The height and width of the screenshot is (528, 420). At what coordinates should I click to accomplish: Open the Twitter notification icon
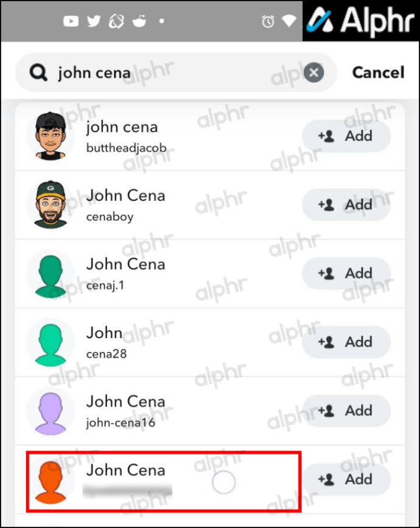coord(94,21)
